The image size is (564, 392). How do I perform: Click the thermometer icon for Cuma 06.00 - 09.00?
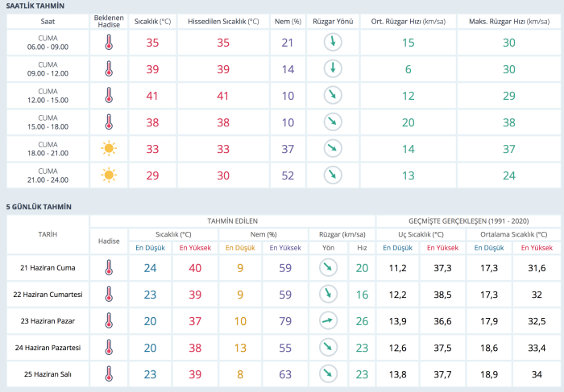pyautogui.click(x=108, y=43)
